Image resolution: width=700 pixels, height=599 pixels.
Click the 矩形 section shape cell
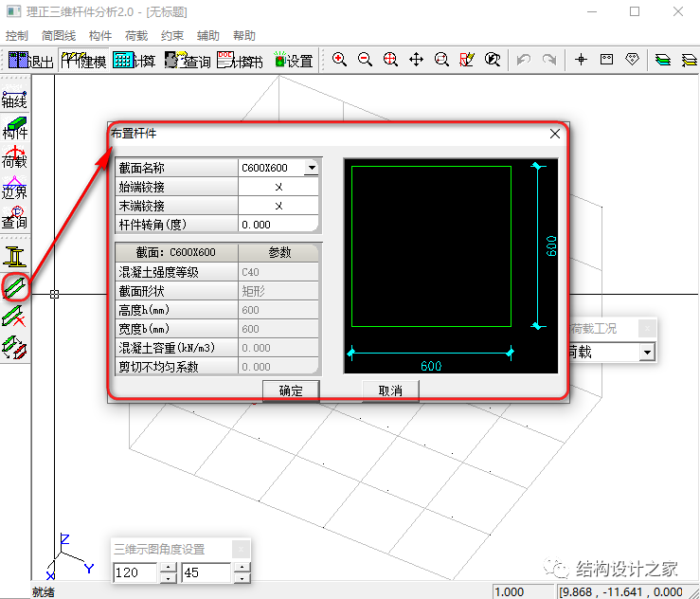pyautogui.click(x=278, y=291)
